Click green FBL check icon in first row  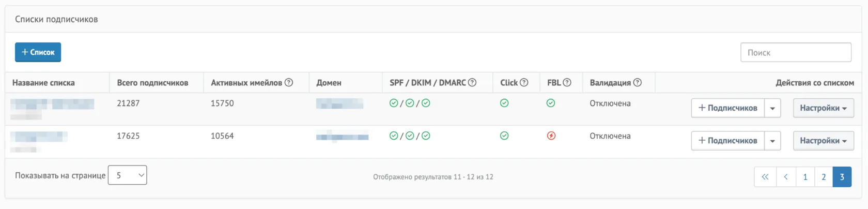pyautogui.click(x=551, y=103)
